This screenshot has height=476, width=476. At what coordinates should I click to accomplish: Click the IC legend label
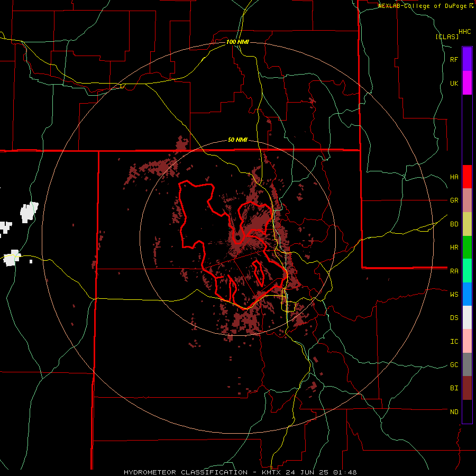pos(454,342)
